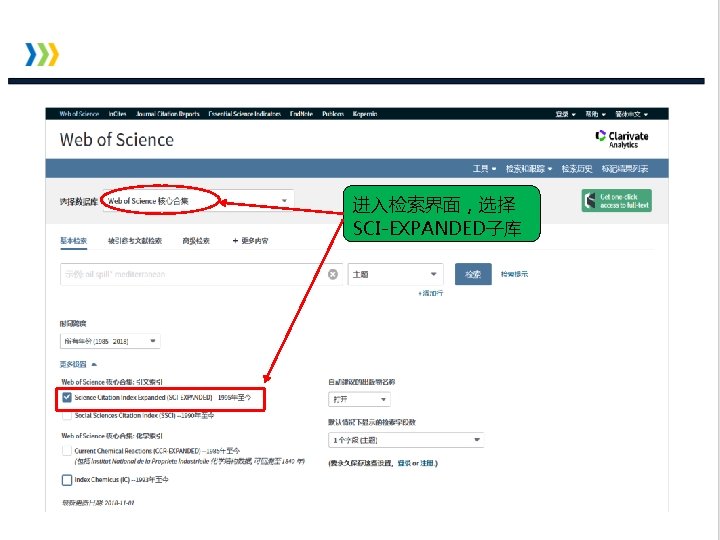Open the 主题 search field dropdown
Screen dimensions: 720x540
click(395, 274)
